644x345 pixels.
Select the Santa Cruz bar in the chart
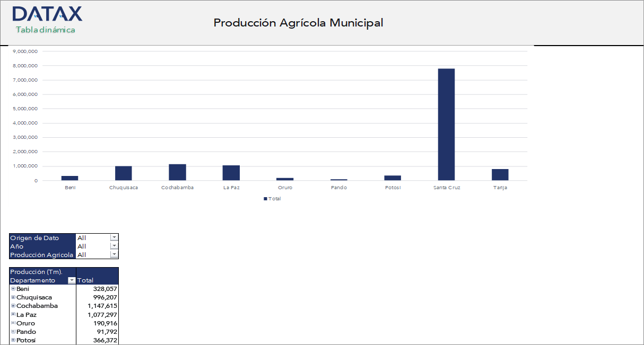click(x=446, y=122)
